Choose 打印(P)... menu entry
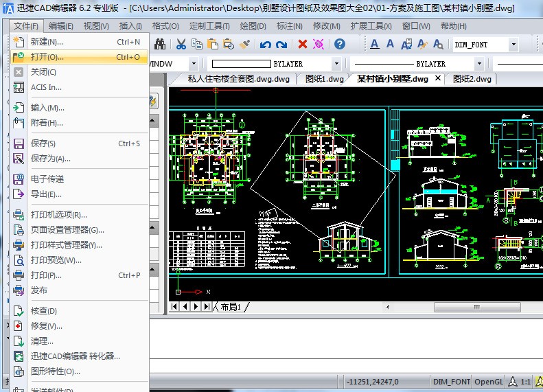 pyautogui.click(x=80, y=275)
